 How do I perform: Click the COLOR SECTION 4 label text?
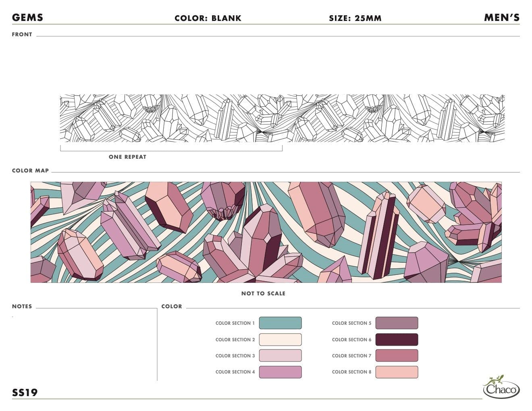tap(235, 372)
